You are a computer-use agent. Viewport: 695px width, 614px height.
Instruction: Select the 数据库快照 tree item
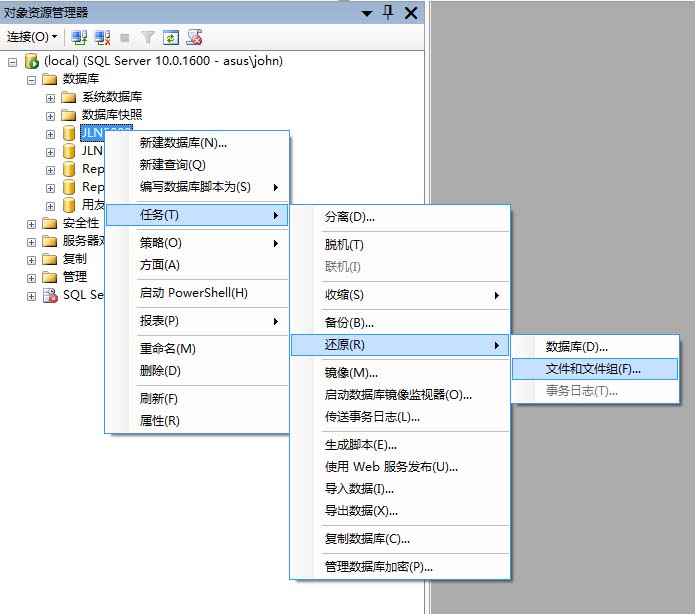(x=111, y=115)
